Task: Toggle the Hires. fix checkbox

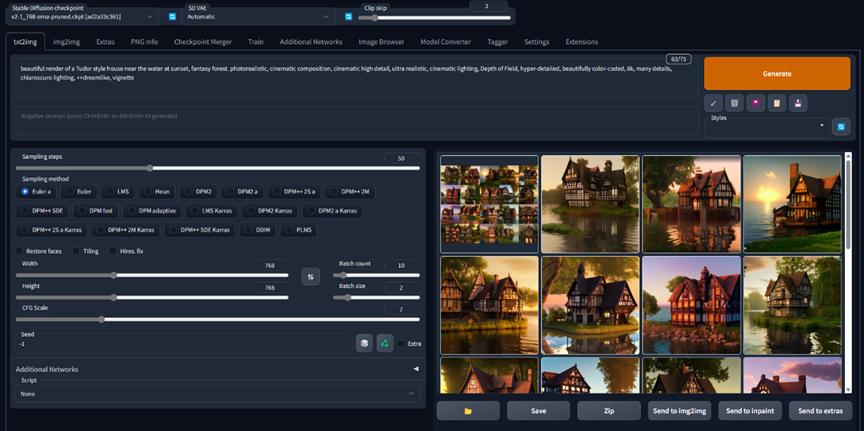Action: (113, 251)
